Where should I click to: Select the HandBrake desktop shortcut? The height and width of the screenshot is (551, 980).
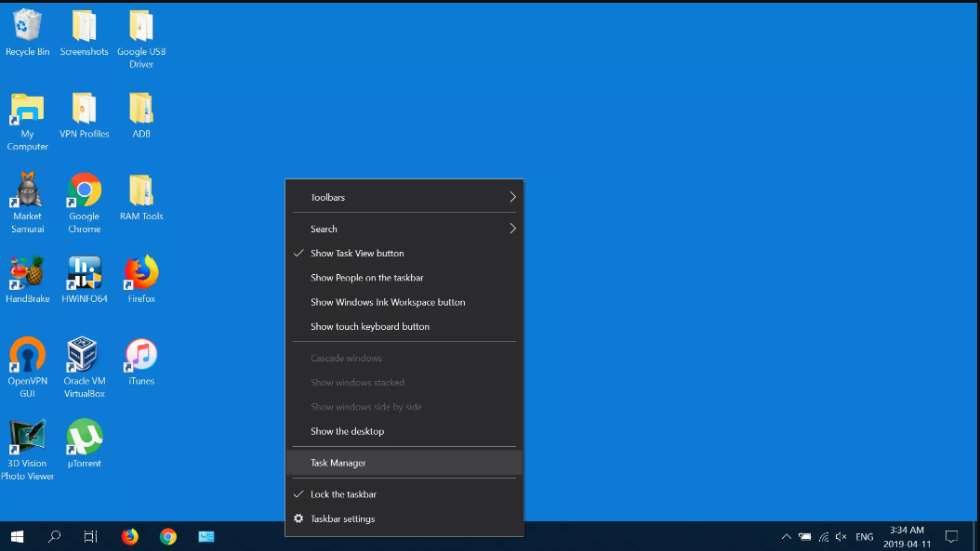tap(27, 280)
